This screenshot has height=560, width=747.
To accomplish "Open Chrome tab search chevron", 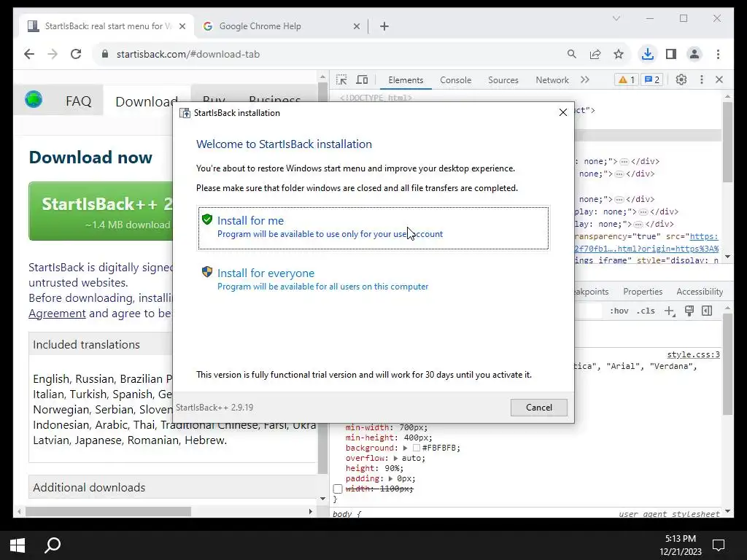I will (x=616, y=18).
